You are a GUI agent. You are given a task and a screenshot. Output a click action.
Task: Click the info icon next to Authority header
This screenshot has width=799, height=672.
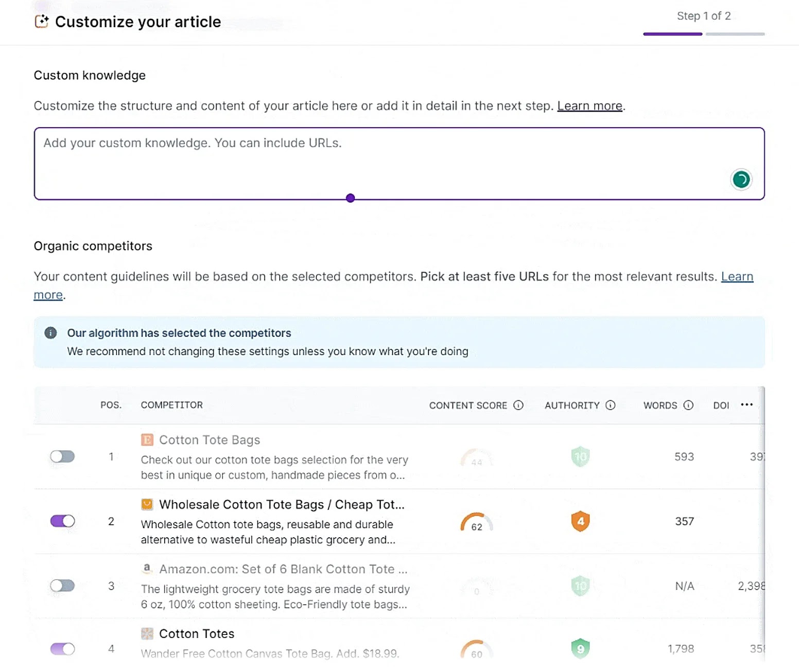tap(611, 405)
